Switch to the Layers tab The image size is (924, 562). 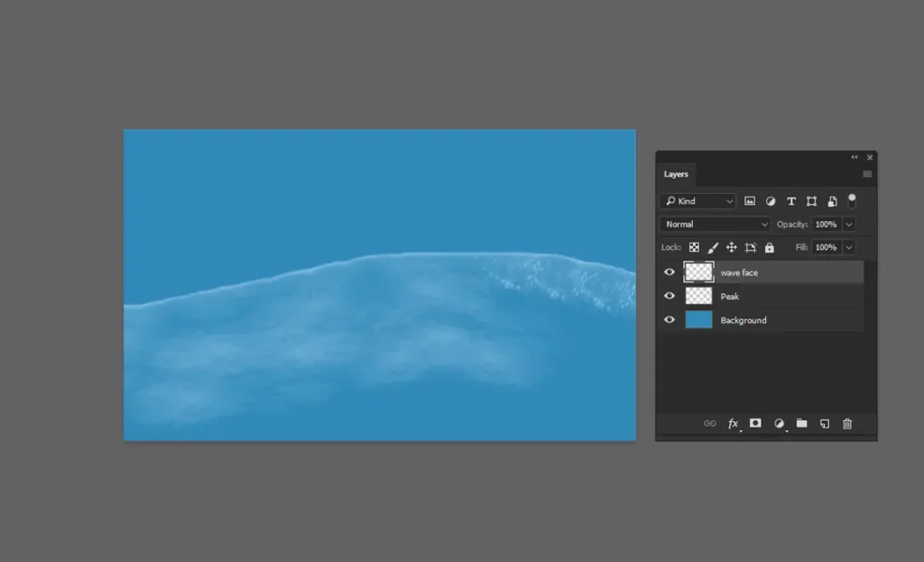tap(677, 174)
